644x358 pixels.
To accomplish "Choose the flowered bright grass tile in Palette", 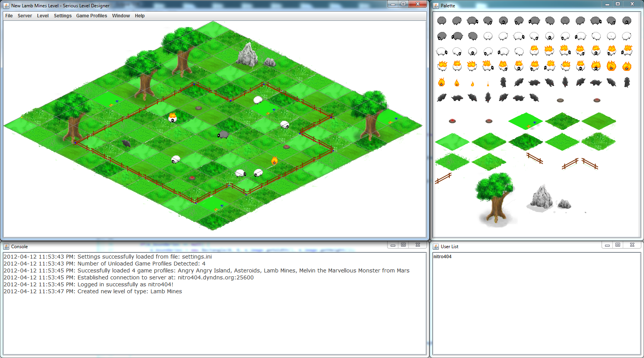I will tap(525, 121).
